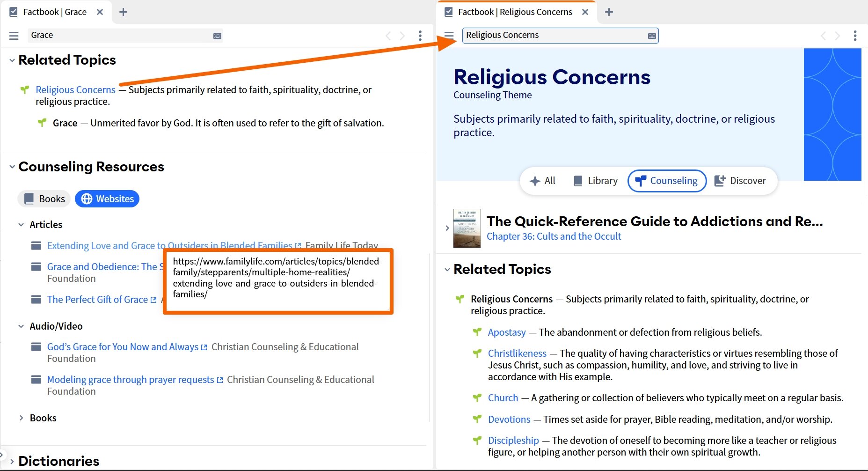Collapse the Related Topics section

point(12,60)
